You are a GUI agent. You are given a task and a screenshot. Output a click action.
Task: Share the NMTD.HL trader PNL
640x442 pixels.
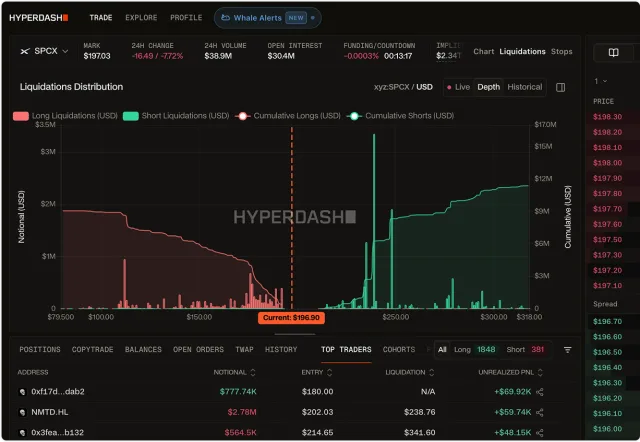[540, 412]
